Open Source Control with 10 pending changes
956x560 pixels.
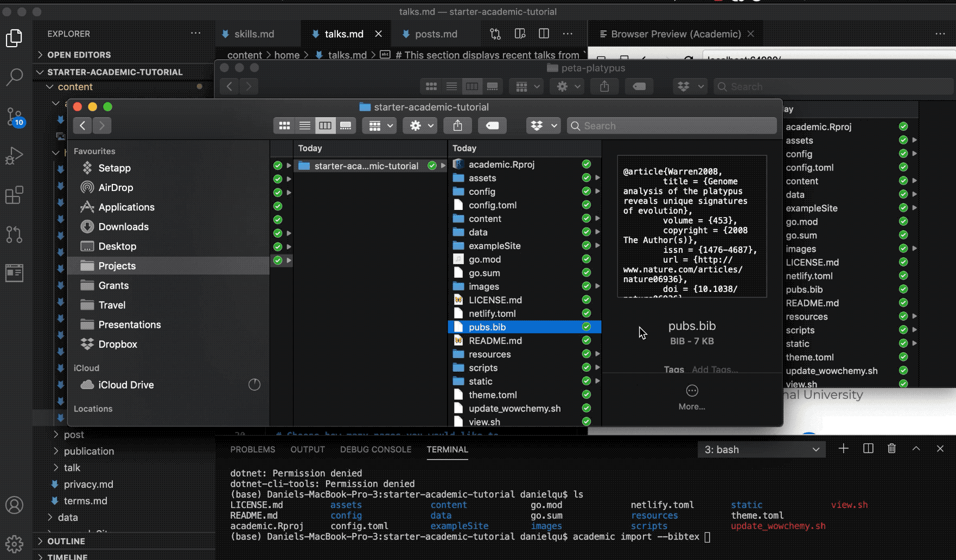pos(14,117)
